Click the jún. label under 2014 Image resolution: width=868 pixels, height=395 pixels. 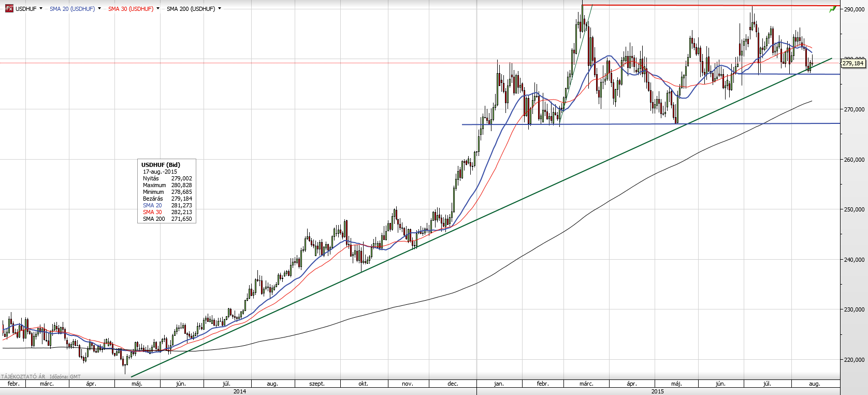[181, 384]
